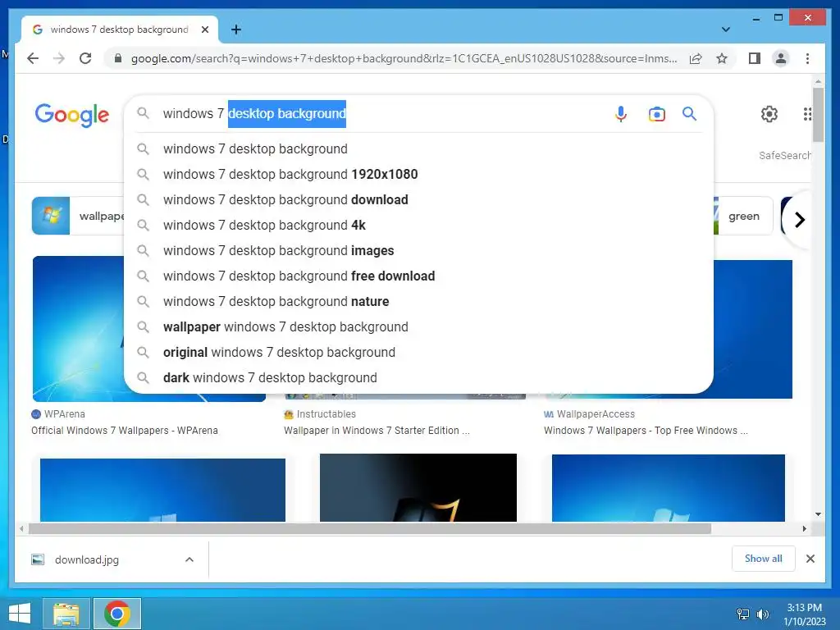Open the tab search chevron

(x=726, y=30)
